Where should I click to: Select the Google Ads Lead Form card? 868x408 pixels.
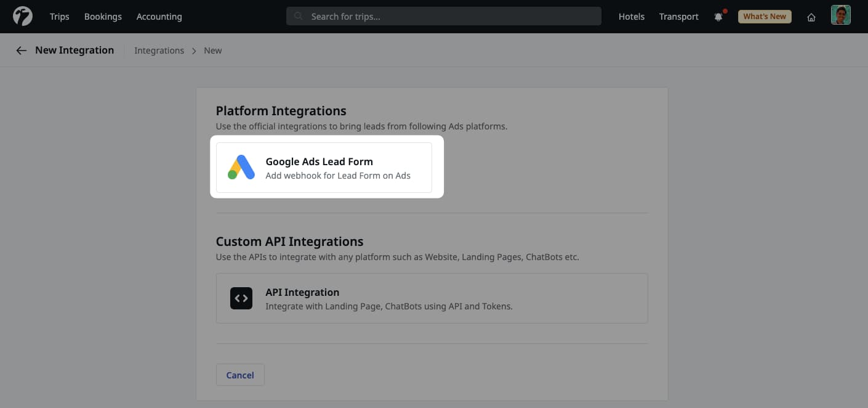[326, 166]
